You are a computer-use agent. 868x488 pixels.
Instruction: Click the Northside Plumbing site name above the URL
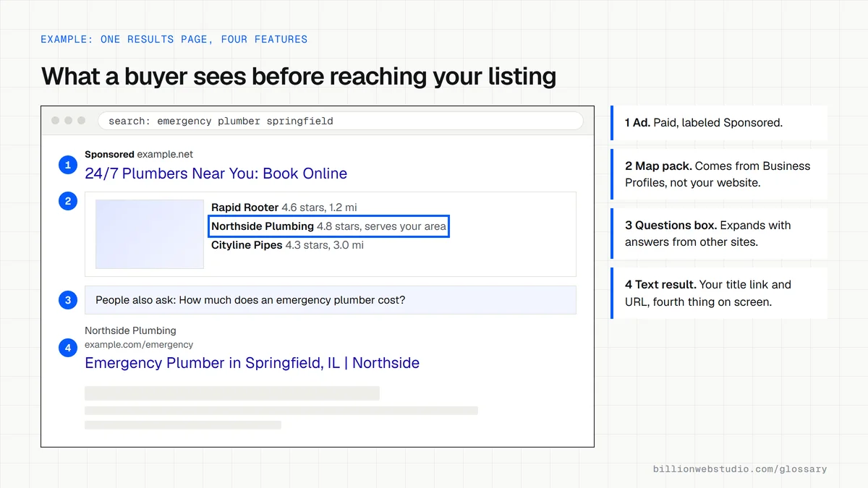tap(130, 331)
